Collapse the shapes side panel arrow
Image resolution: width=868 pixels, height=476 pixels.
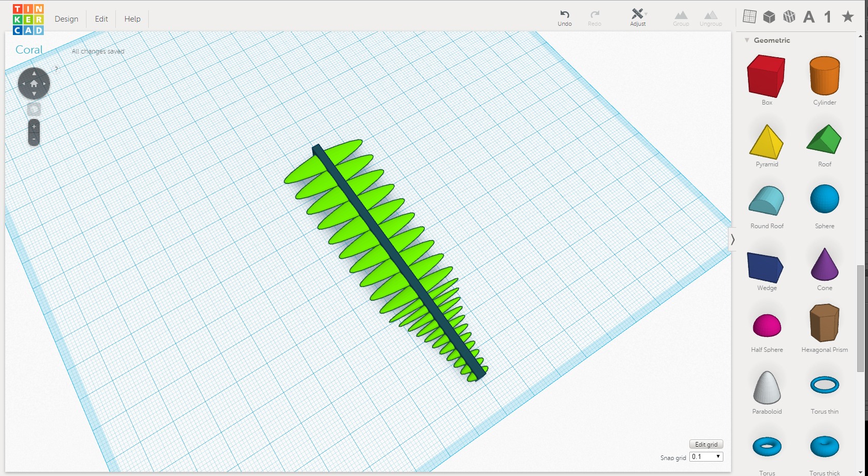732,240
